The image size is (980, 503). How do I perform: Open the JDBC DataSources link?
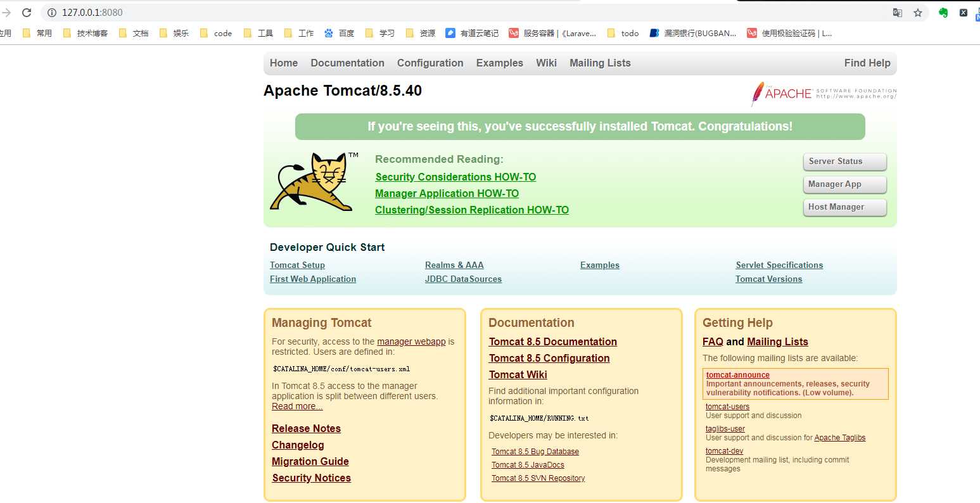[x=463, y=279]
